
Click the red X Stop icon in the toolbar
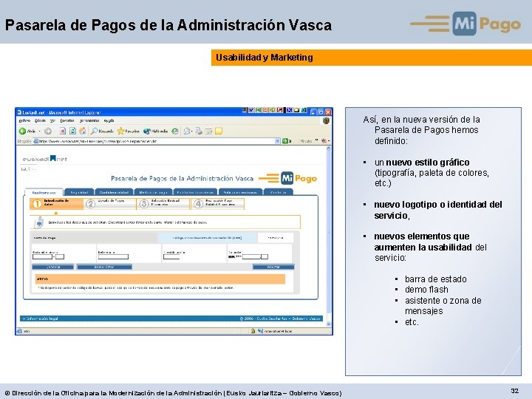tap(62, 131)
